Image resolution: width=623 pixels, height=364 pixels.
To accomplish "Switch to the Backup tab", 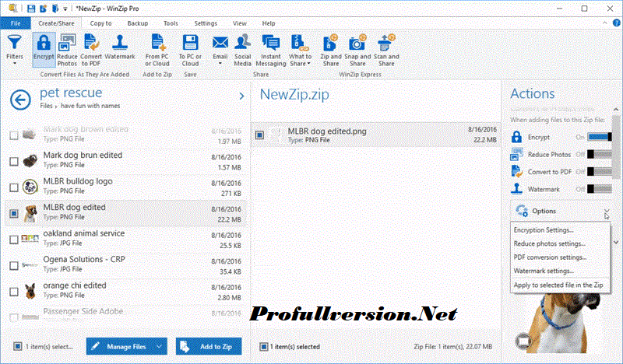I will tap(138, 23).
